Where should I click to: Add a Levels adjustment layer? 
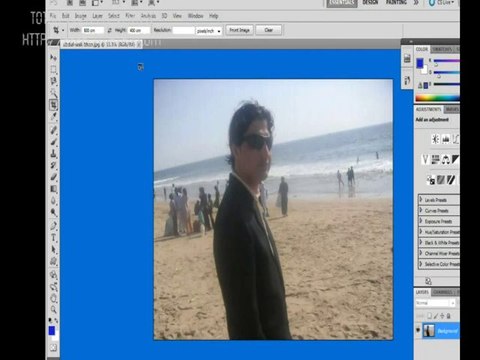click(446, 139)
